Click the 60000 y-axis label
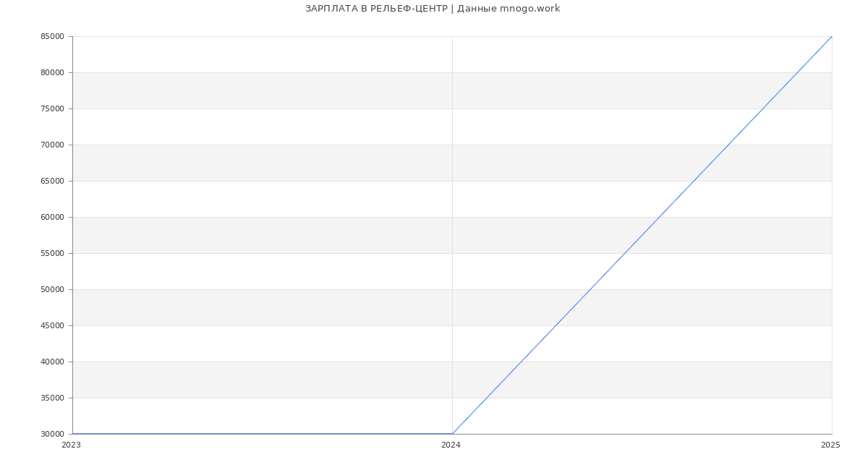This screenshot has width=868, height=470. [x=52, y=218]
